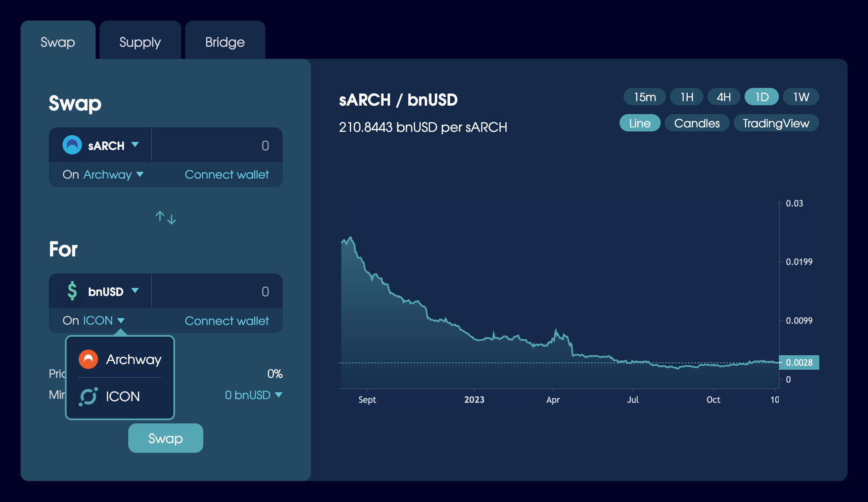868x502 pixels.
Task: Open TradingView chart mode
Action: 775,123
